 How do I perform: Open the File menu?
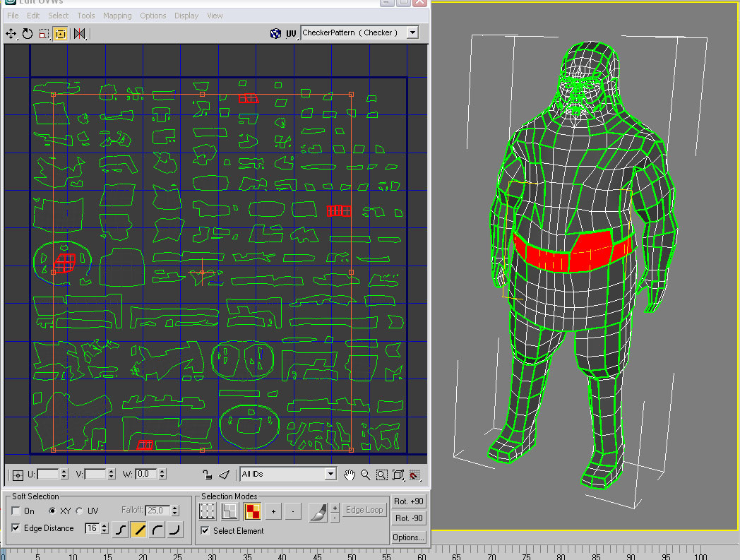(x=13, y=16)
